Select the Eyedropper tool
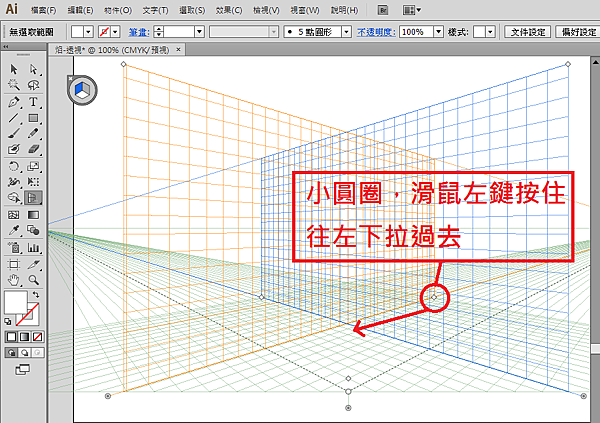Viewport: 600px width, 423px height. tap(14, 230)
